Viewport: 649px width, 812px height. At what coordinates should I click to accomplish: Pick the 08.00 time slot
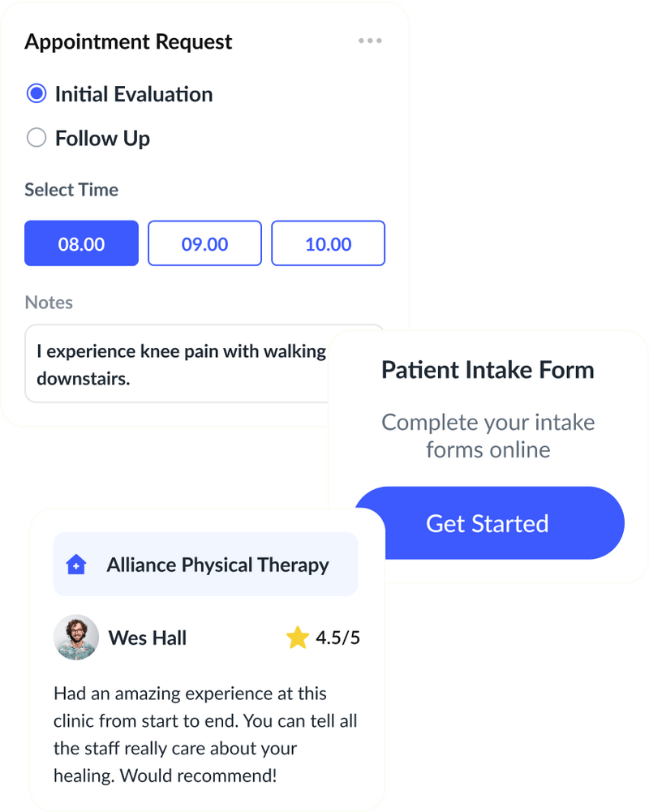pyautogui.click(x=81, y=243)
